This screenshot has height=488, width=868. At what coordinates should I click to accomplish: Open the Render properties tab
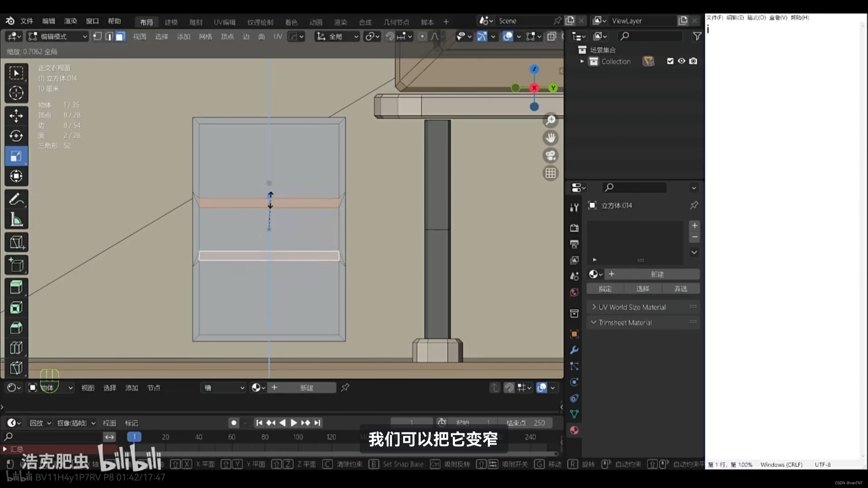coord(574,228)
